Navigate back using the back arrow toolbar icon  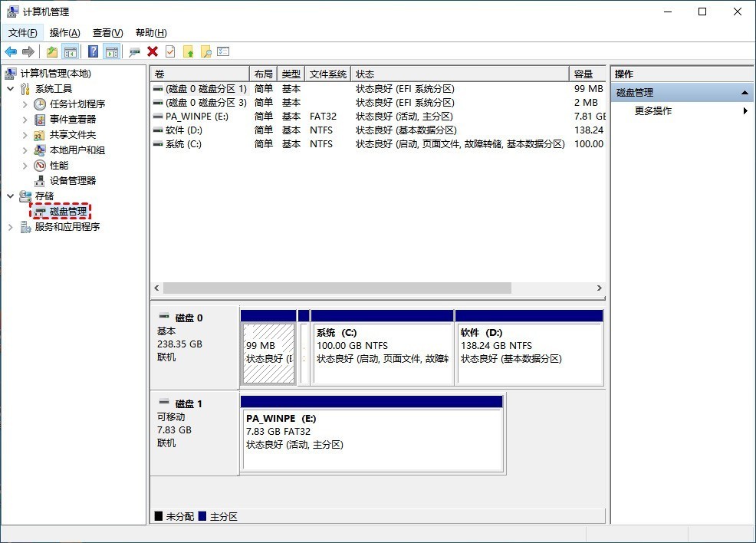[x=11, y=51]
